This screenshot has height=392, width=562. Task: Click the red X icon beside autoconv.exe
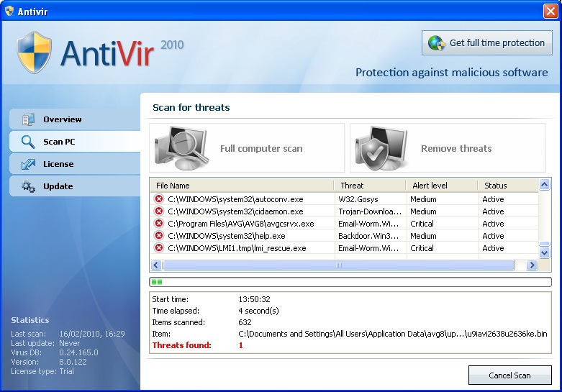pos(159,199)
